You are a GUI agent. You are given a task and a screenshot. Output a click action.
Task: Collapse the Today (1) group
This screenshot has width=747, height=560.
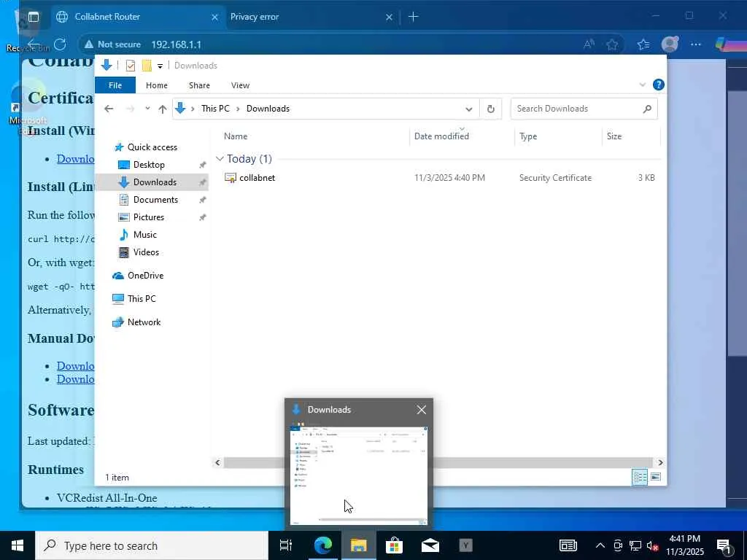[220, 158]
